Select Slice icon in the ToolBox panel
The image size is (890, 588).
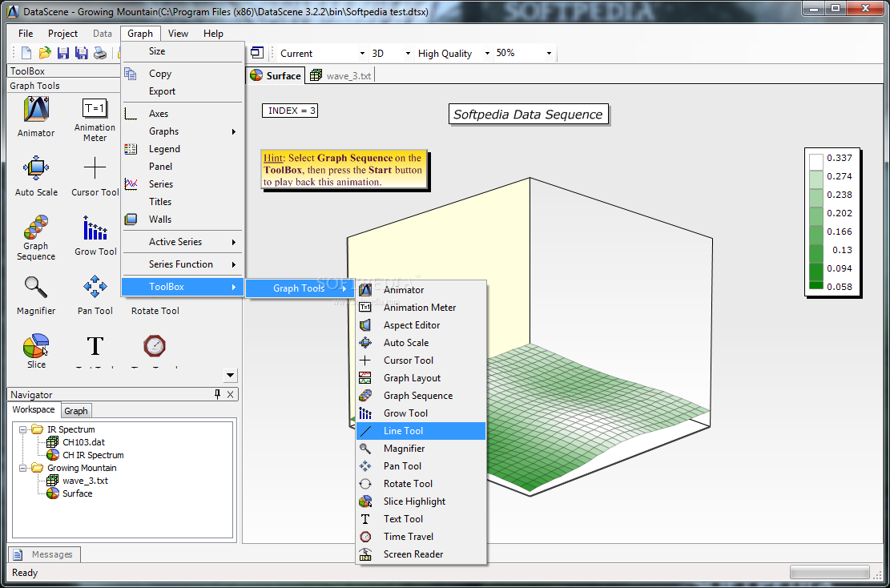tap(36, 345)
